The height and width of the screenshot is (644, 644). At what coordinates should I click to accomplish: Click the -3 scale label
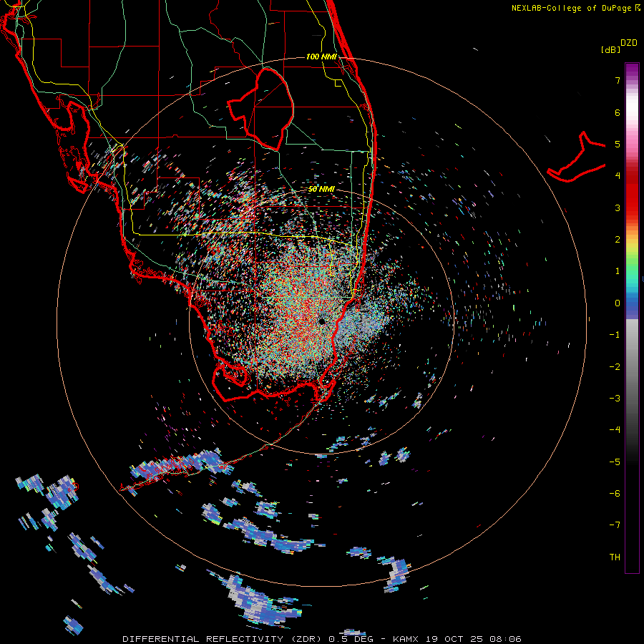[615, 399]
